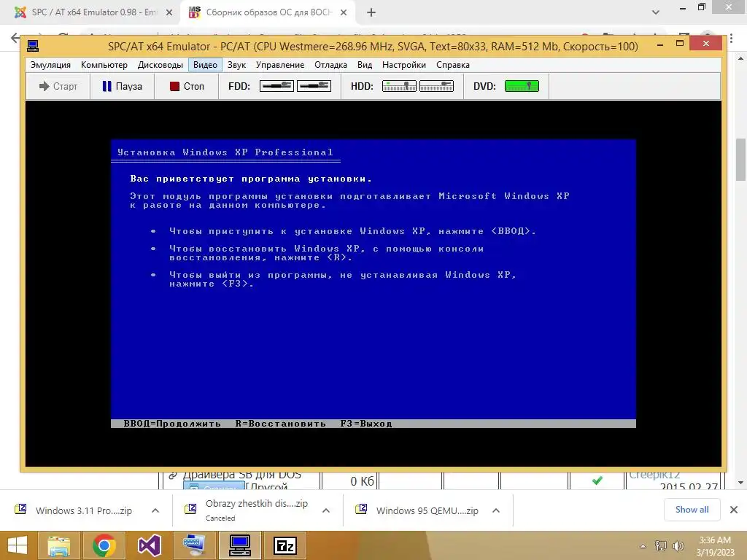Screen dimensions: 747x560
Task: Click F3=Выход in the setup status bar
Action: point(366,424)
